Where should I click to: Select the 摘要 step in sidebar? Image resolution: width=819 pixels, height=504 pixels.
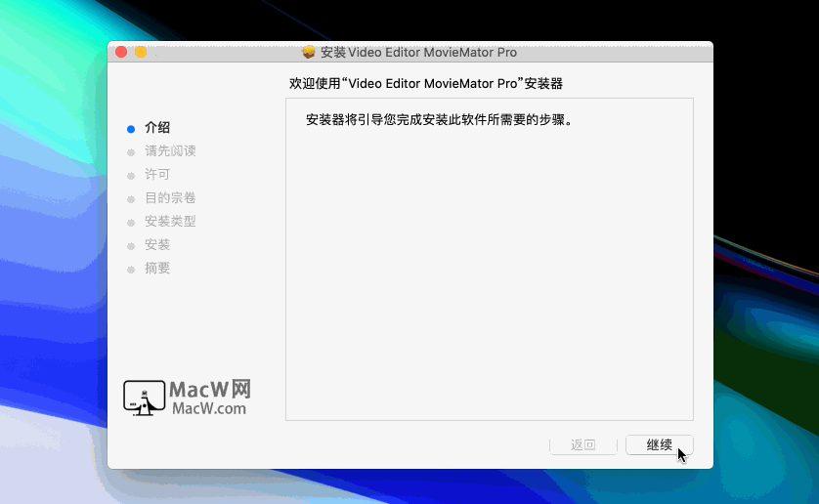157,269
